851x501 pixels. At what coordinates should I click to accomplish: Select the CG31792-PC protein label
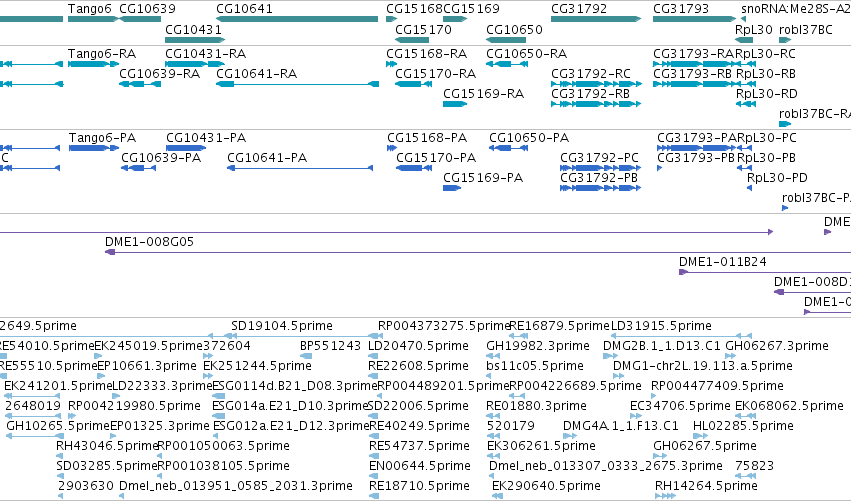[x=599, y=157]
